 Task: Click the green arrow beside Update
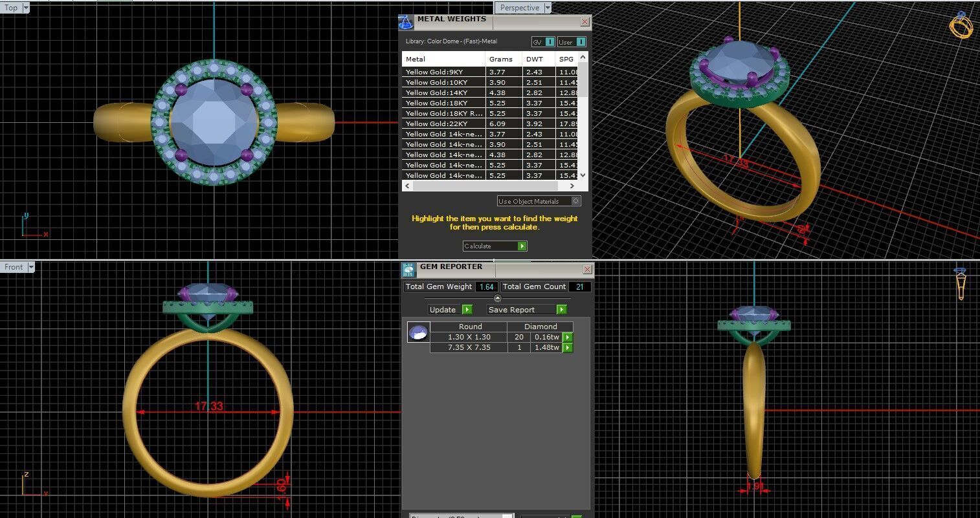[467, 310]
